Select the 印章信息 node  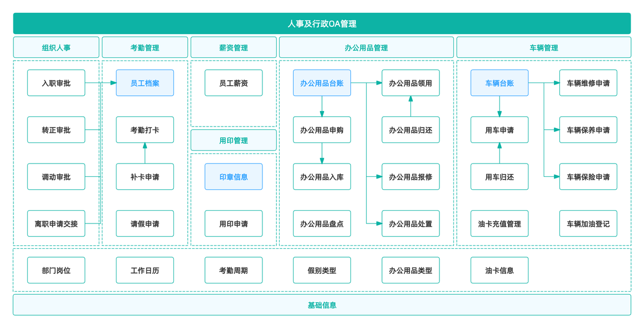click(x=233, y=176)
